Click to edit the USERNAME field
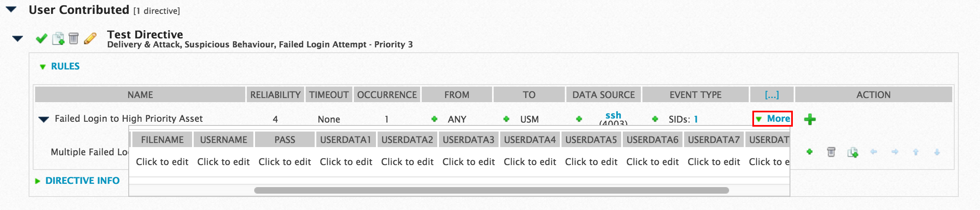 click(223, 162)
